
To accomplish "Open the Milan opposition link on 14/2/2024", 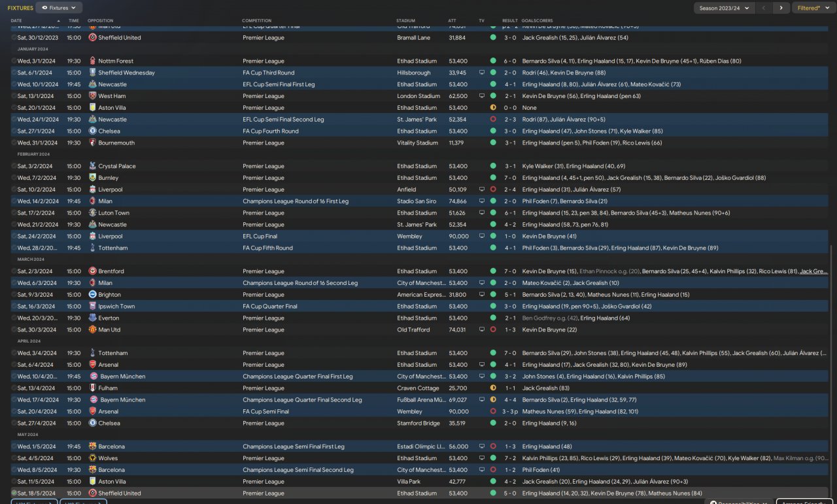I will (x=105, y=201).
